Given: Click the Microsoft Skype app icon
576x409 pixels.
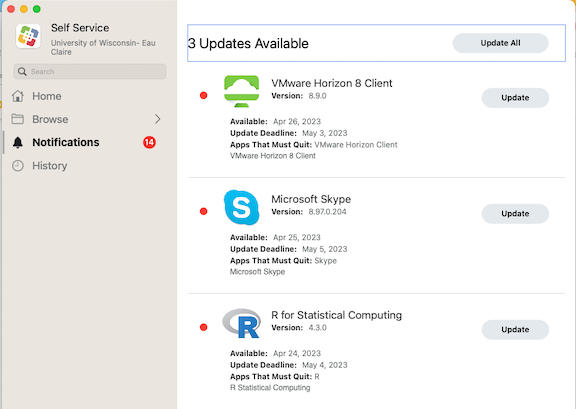Looking at the screenshot, I should point(241,207).
